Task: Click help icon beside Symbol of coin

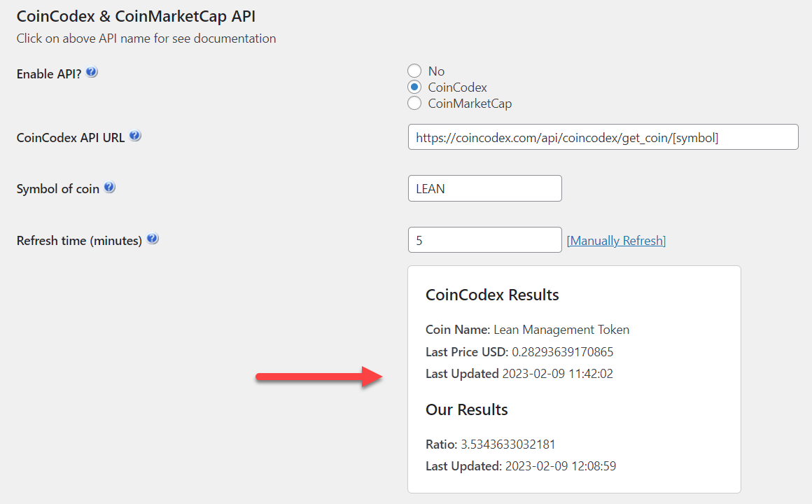Action: click(x=109, y=187)
